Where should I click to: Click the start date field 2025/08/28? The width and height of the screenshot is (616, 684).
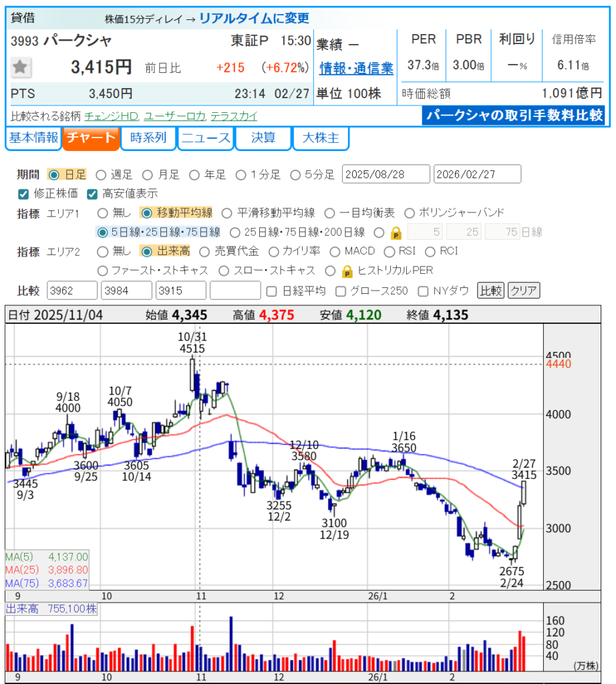(386, 174)
